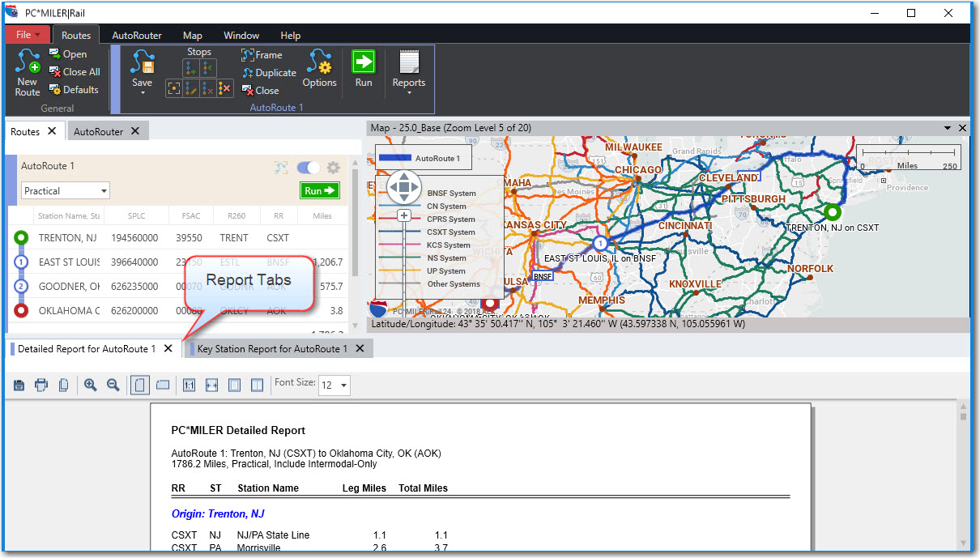Open the File menu
This screenshot has height=558, width=980.
(x=28, y=35)
